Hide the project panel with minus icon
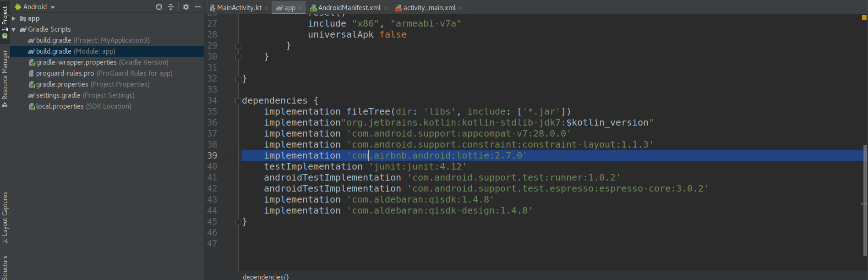The width and height of the screenshot is (868, 280). (198, 7)
